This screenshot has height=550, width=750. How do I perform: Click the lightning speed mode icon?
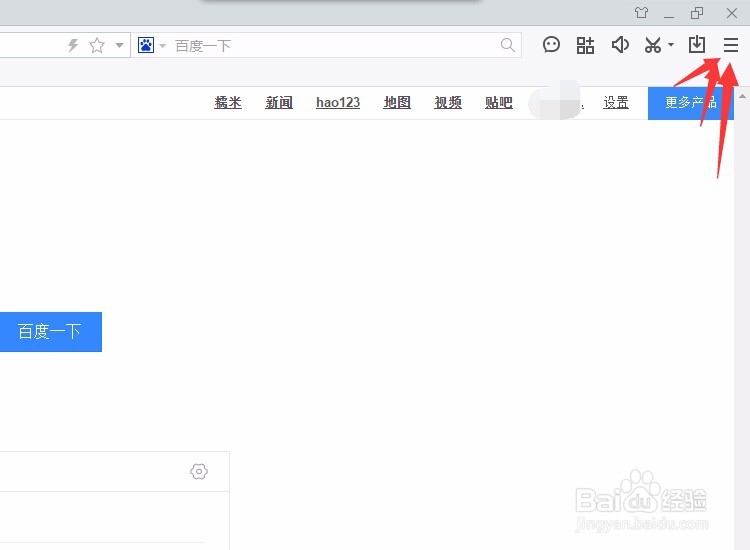(x=73, y=46)
